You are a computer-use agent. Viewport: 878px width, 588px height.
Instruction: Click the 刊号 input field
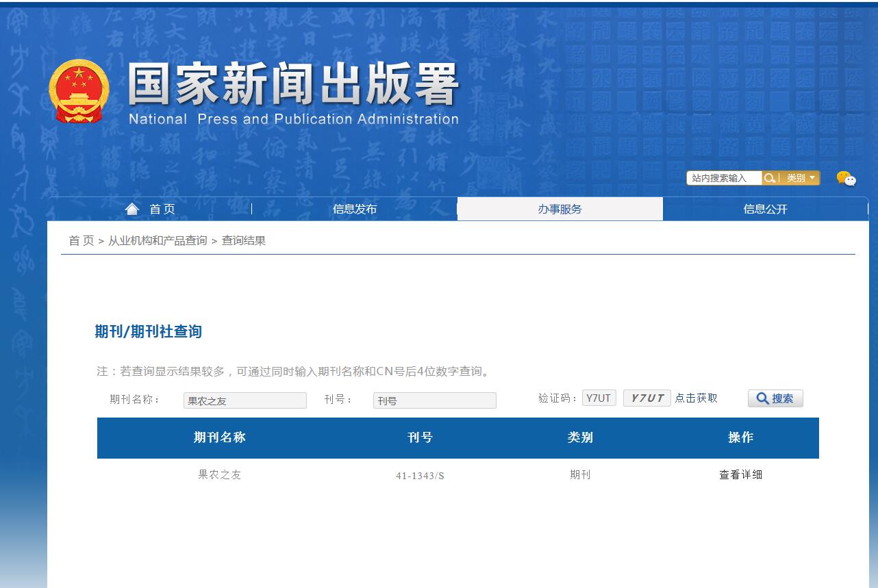coord(434,400)
